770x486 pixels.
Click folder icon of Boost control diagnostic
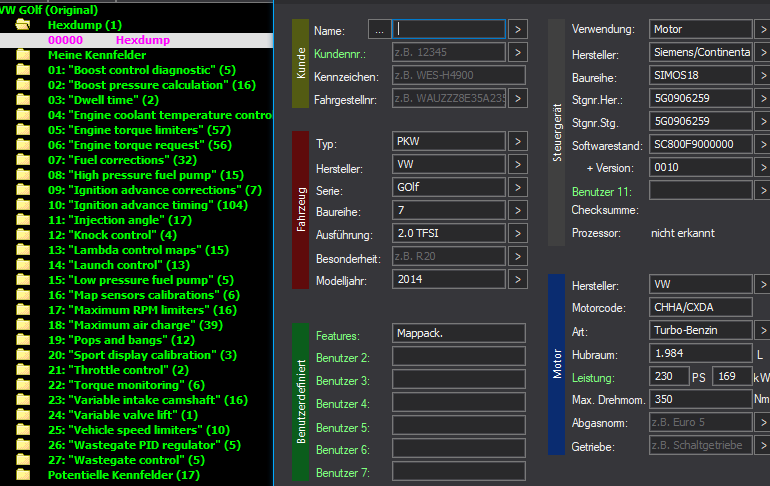23,70
